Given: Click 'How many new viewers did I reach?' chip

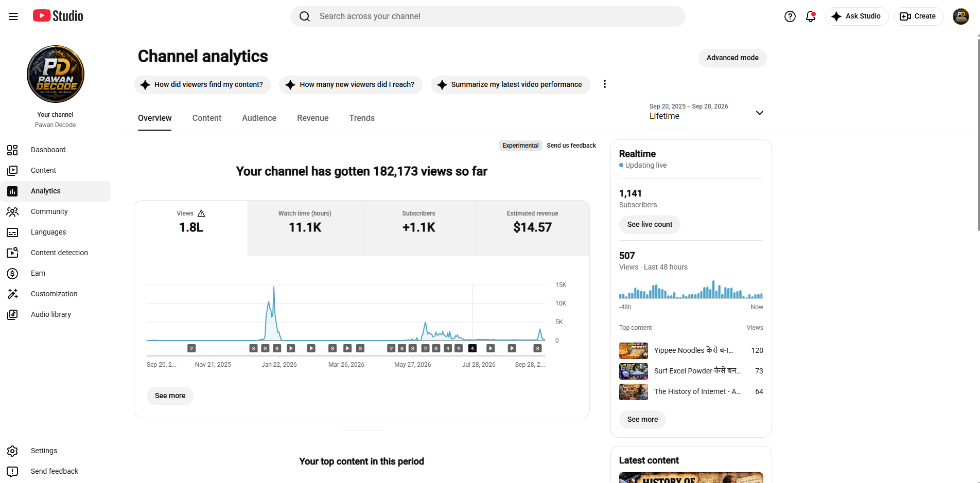Looking at the screenshot, I should click(x=351, y=84).
